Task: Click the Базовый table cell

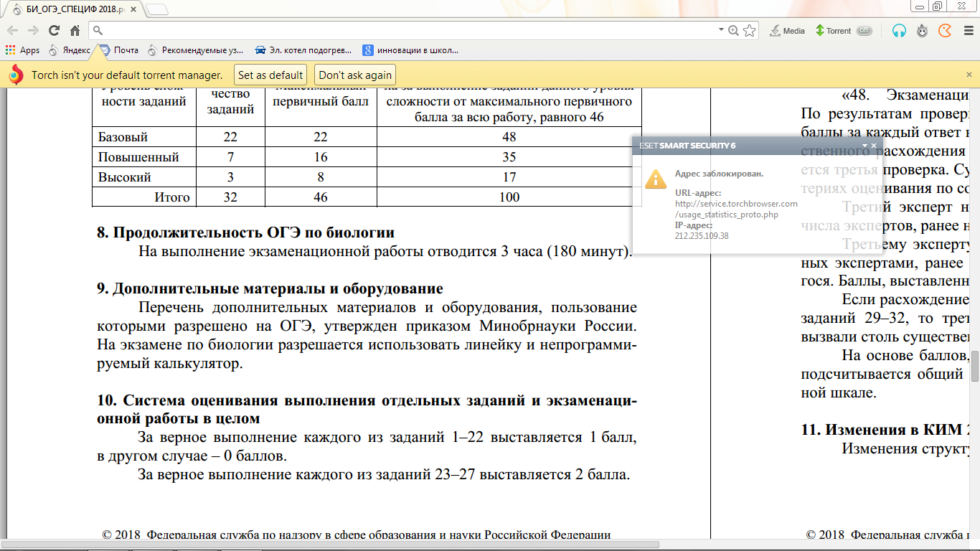Action: point(144,137)
